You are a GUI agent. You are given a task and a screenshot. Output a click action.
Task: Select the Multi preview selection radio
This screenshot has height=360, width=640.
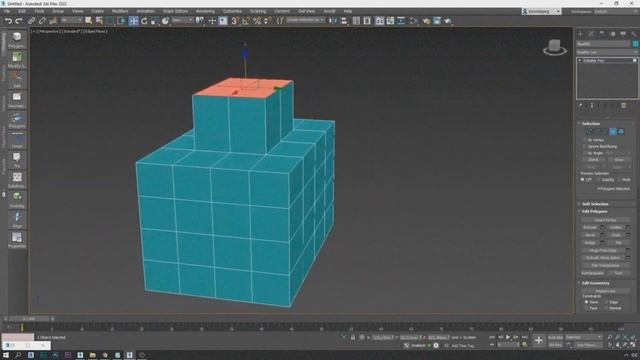619,180
